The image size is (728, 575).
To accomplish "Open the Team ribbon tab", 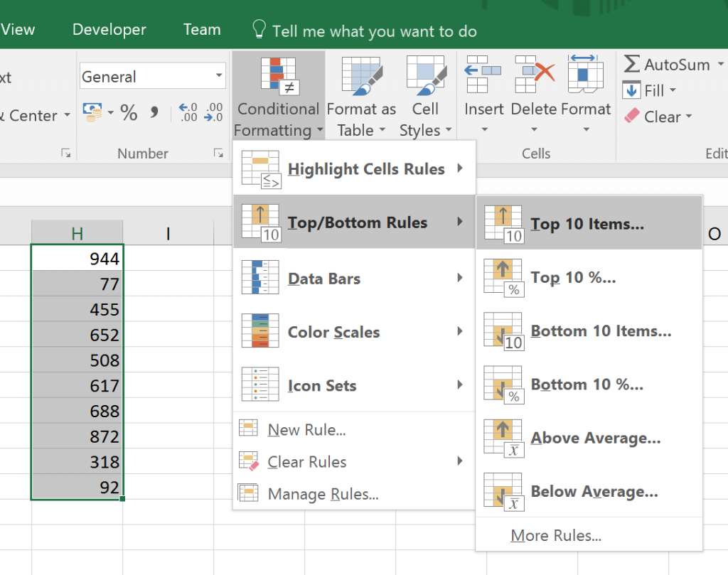I will point(202,29).
